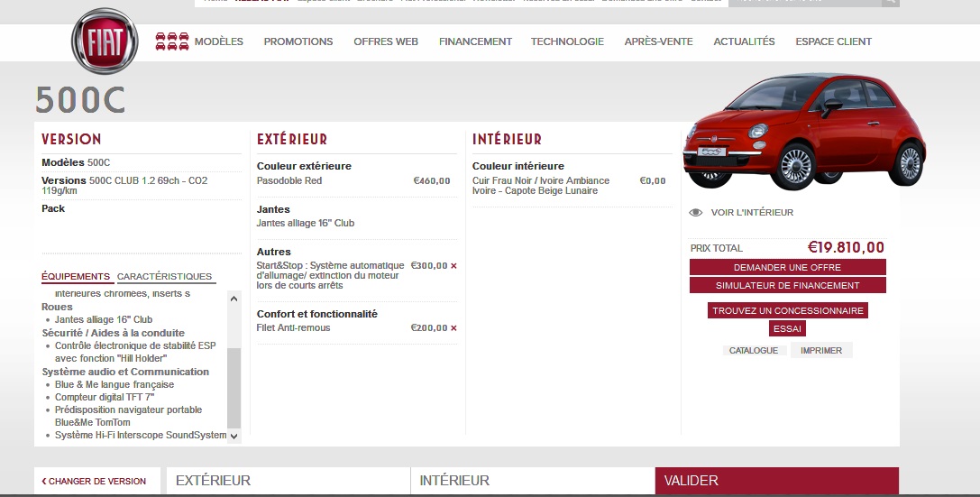Click the €300,00 price value
The image size is (980, 497).
[429, 266]
